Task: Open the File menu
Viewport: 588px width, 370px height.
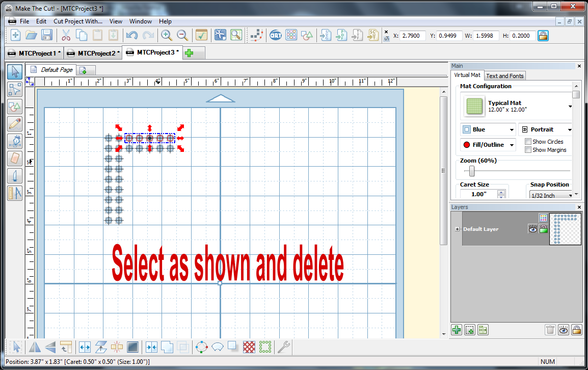Action: point(24,21)
